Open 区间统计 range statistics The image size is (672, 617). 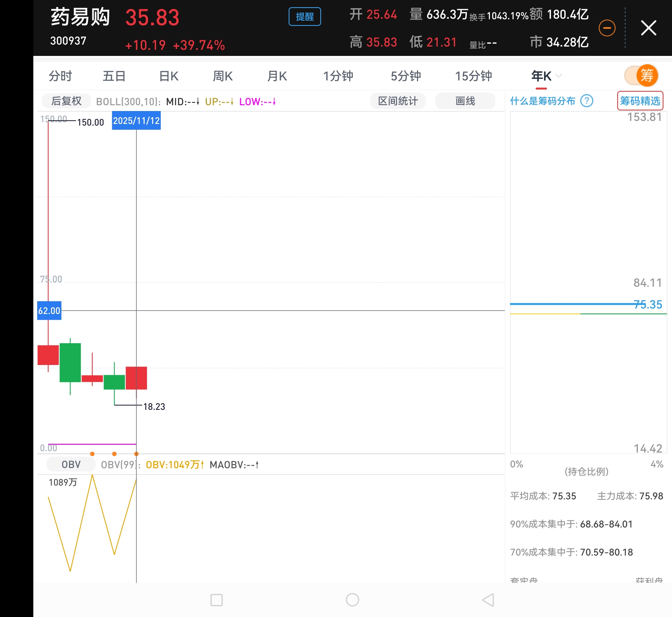tap(398, 101)
